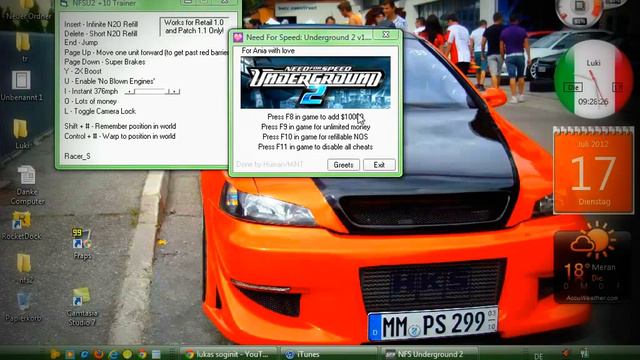
Task: Switch to NFS Underground 2 taskbar button
Action: pos(429,354)
